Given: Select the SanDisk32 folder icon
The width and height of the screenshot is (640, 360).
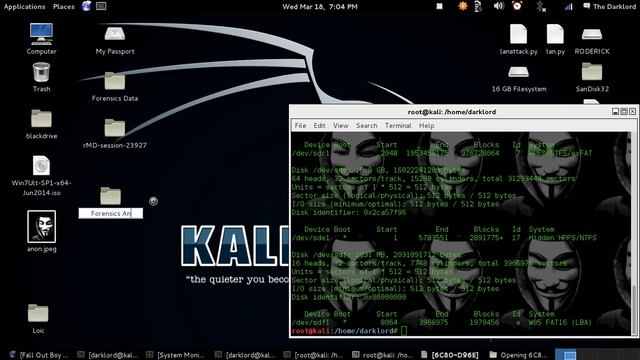Looking at the screenshot, I should pos(592,72).
